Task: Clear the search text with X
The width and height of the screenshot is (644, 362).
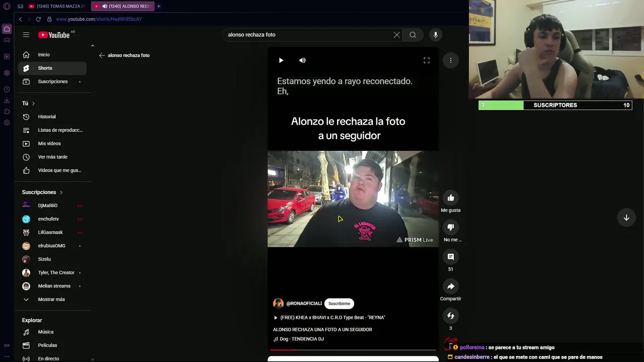Action: point(396,35)
